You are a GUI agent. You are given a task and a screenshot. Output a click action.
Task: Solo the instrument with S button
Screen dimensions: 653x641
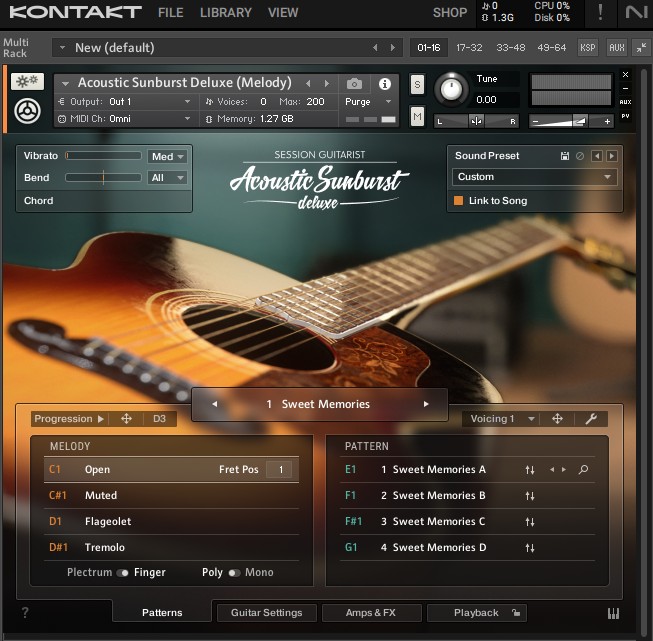tap(417, 85)
